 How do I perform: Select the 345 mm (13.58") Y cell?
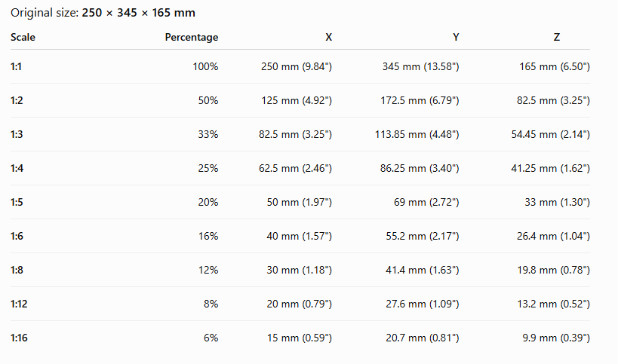coord(420,66)
